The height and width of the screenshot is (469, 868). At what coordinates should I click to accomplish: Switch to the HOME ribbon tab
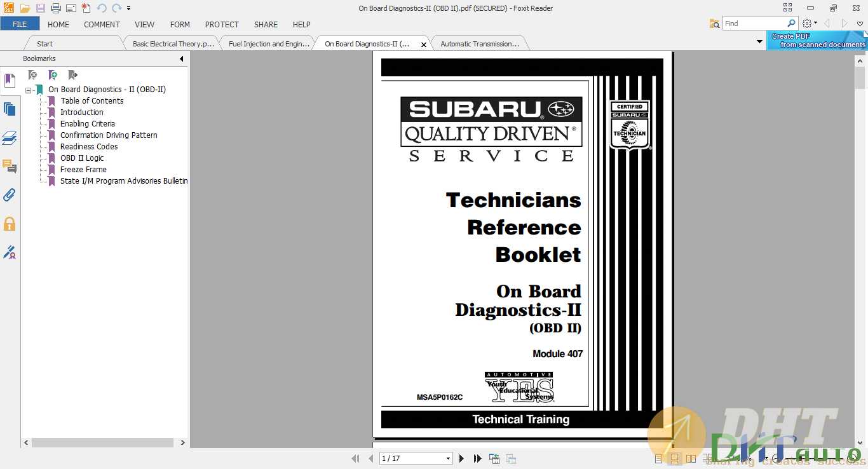[x=58, y=24]
